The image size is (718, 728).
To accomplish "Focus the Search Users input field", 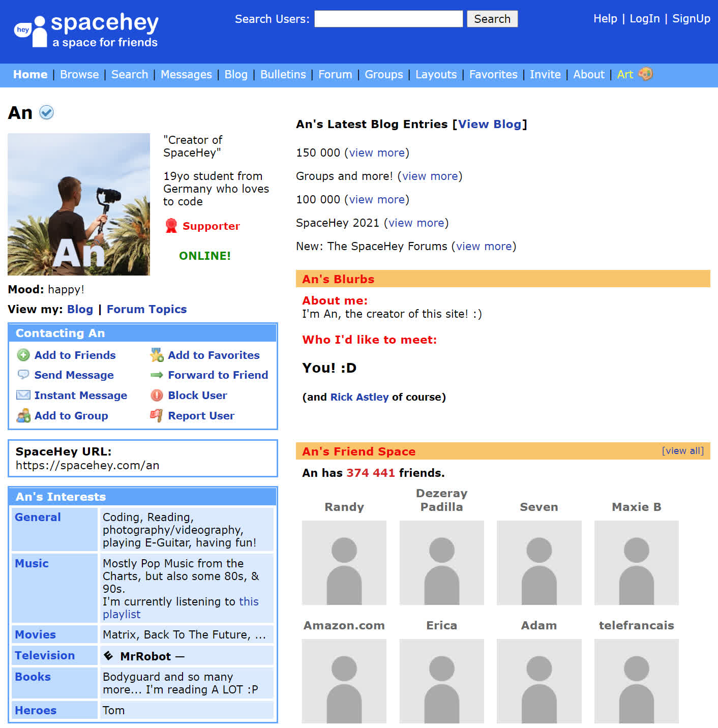I will tap(388, 19).
